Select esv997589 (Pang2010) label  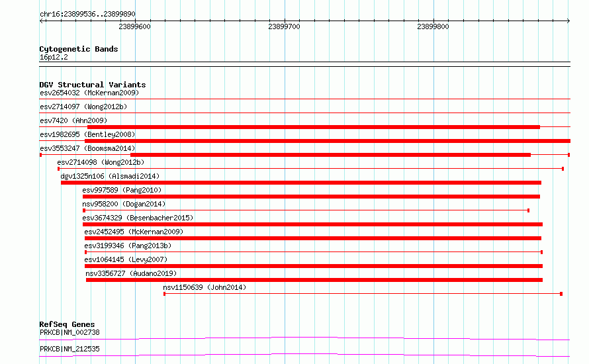pyautogui.click(x=122, y=190)
